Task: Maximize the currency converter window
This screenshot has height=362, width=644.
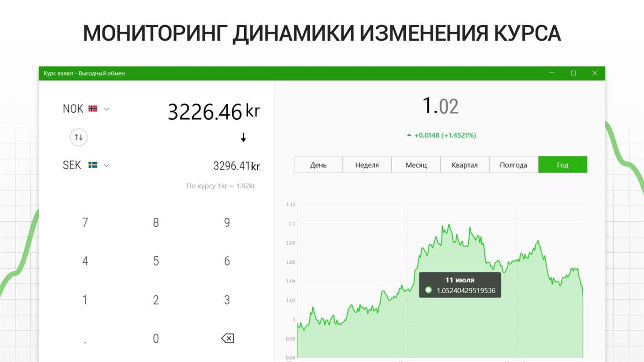Action: coord(573,73)
